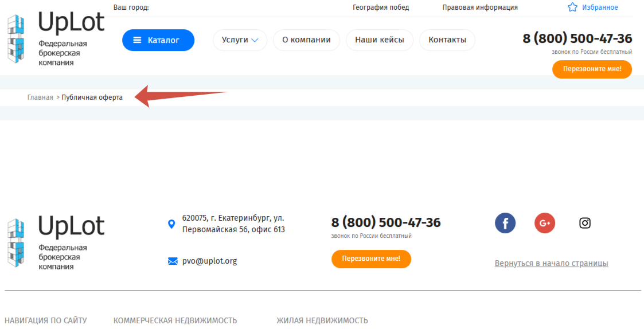Viewport: 644px width, 329px height.
Task: Click the envelope icon near pvo@uplot.org
Action: coord(173,261)
